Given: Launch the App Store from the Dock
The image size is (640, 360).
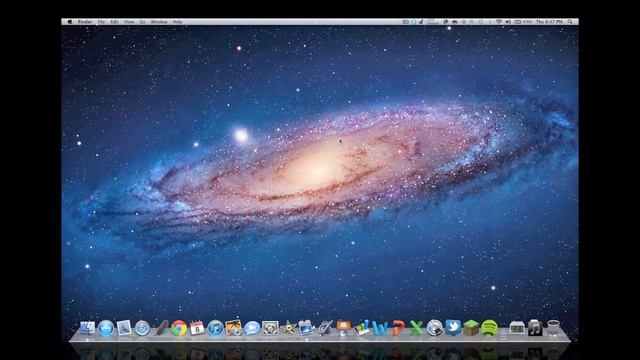Looking at the screenshot, I should (106, 328).
